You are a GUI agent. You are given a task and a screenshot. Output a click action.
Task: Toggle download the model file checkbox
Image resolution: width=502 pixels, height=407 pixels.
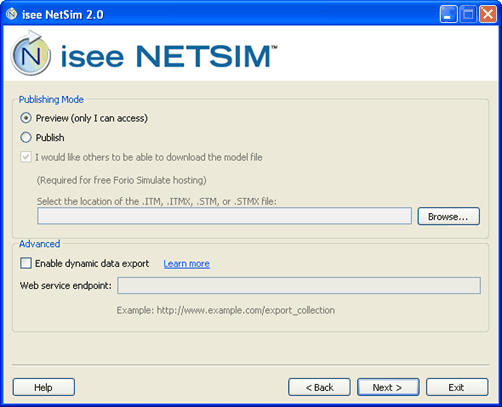(x=26, y=157)
